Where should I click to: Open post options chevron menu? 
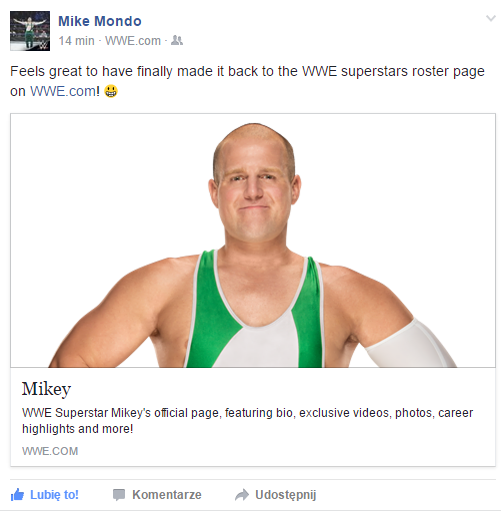click(490, 18)
